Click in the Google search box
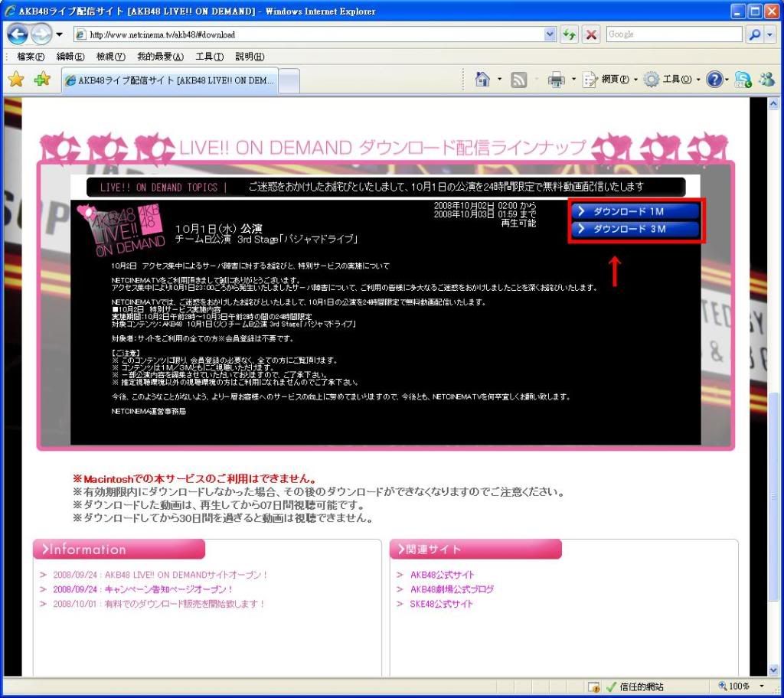 point(672,34)
